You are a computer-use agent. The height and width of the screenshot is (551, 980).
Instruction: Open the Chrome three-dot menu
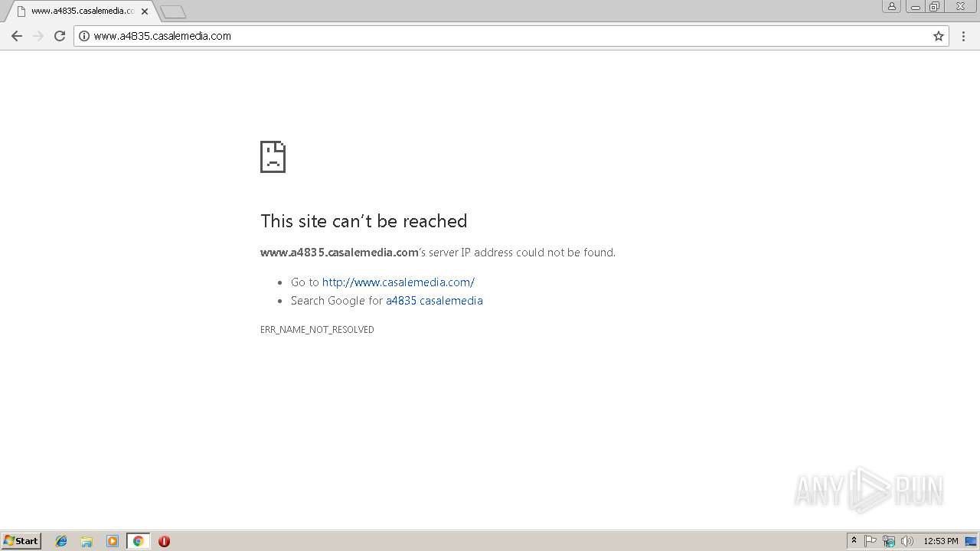point(964,36)
